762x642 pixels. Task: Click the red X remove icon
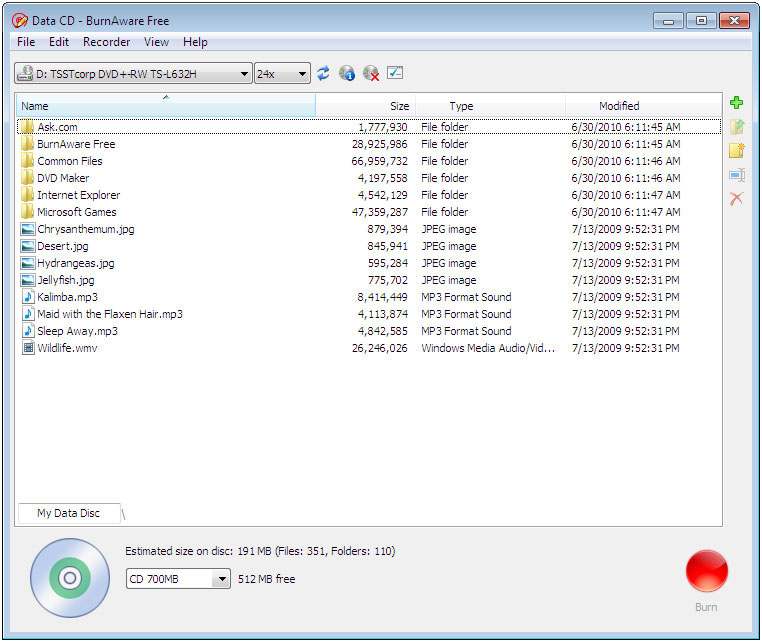(x=736, y=199)
